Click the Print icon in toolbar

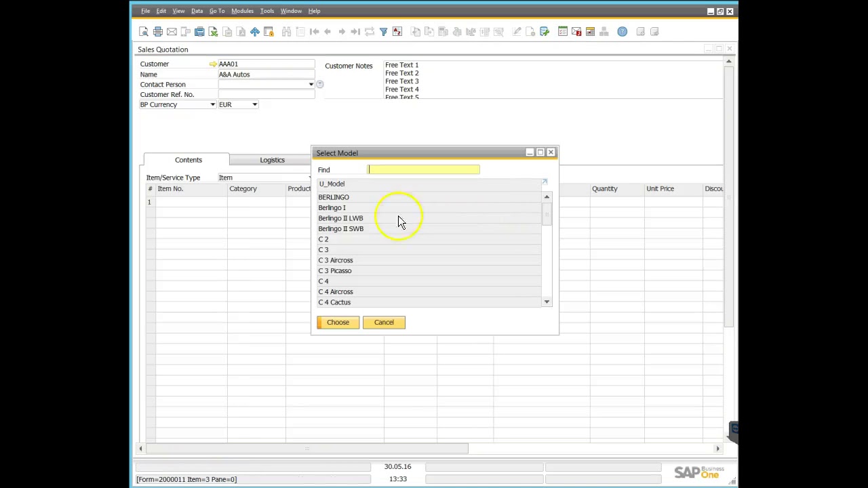pos(157,32)
